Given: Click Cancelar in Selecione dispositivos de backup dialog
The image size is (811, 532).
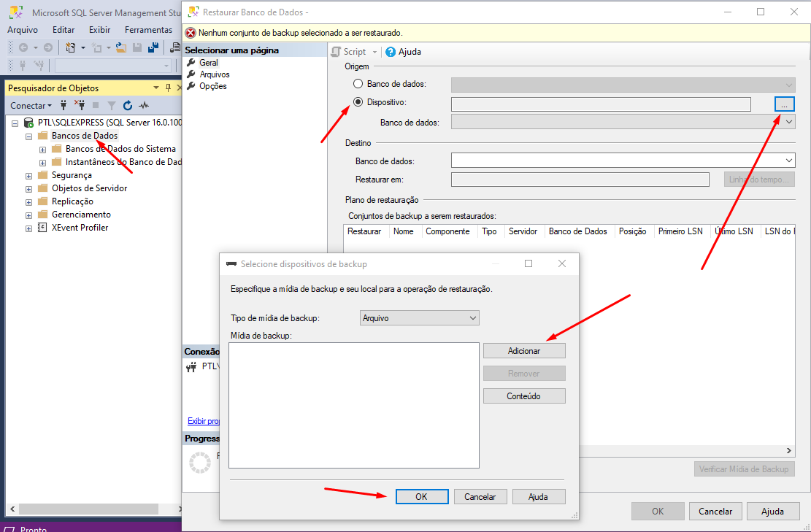Looking at the screenshot, I should 480,496.
